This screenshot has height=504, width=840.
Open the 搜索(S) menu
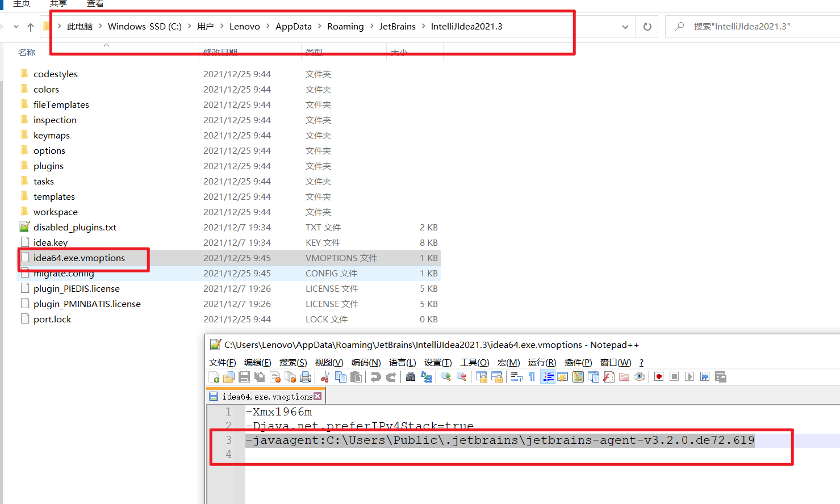coord(293,362)
